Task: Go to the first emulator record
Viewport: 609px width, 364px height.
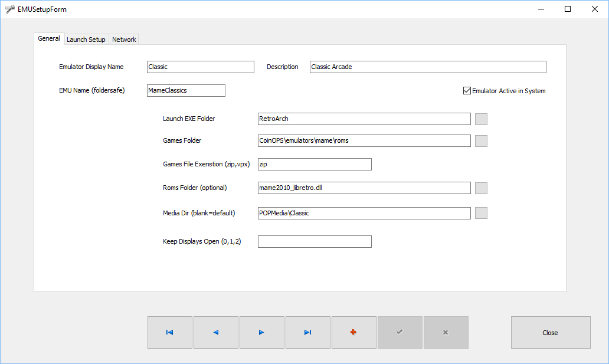Action: pos(169,333)
